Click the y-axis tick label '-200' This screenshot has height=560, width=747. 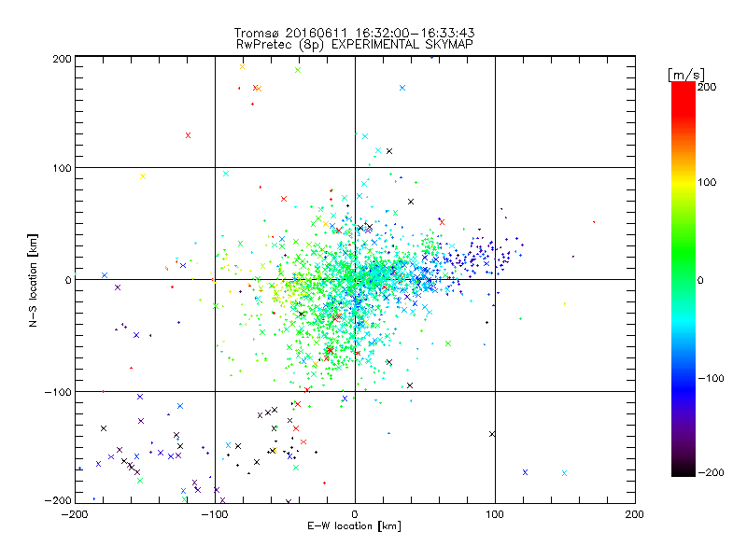(58, 500)
